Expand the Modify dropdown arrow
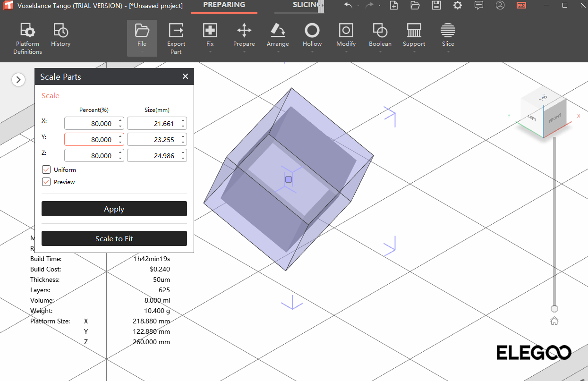Image resolution: width=588 pixels, height=381 pixels. pyautogui.click(x=346, y=51)
